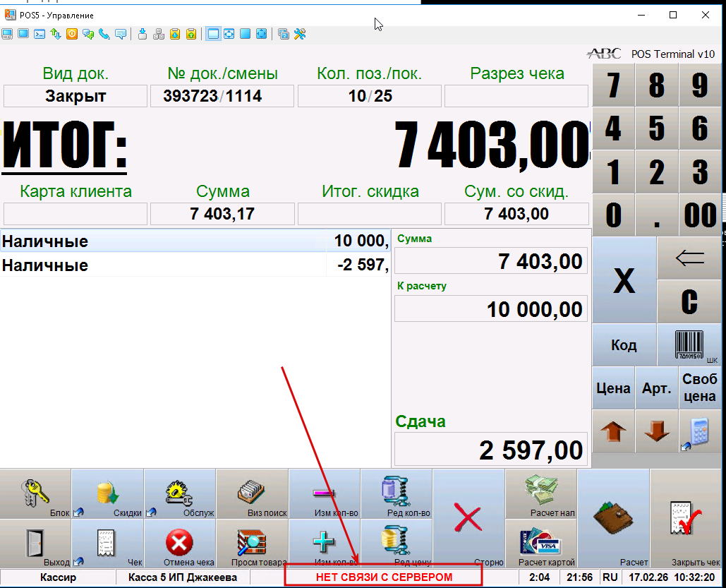Image resolution: width=726 pixels, height=588 pixels.
Task: Click the clipboard with down arrow icon
Action: click(175, 34)
